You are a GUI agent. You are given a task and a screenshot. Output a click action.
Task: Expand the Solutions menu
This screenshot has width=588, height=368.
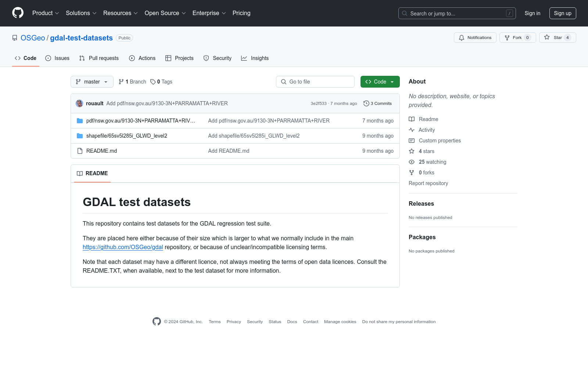[x=81, y=13]
